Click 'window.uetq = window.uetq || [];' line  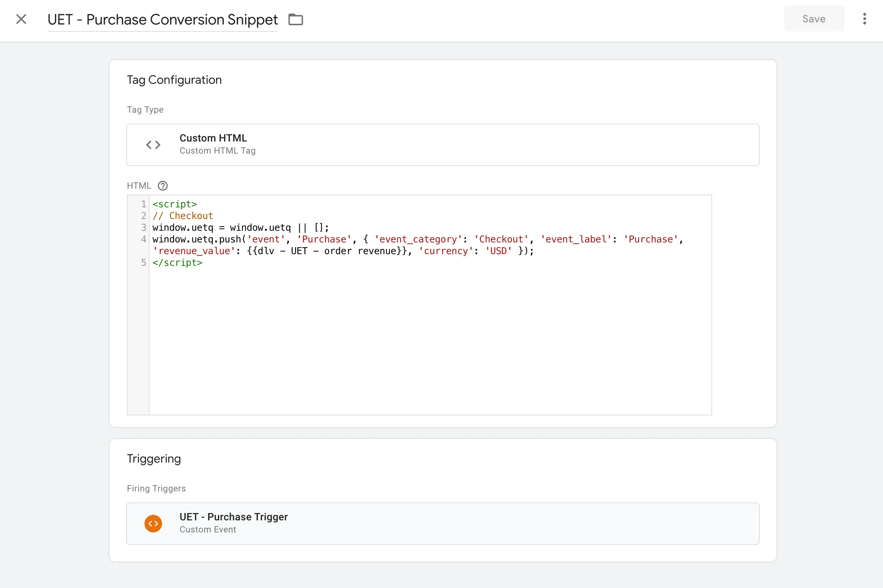tap(240, 227)
